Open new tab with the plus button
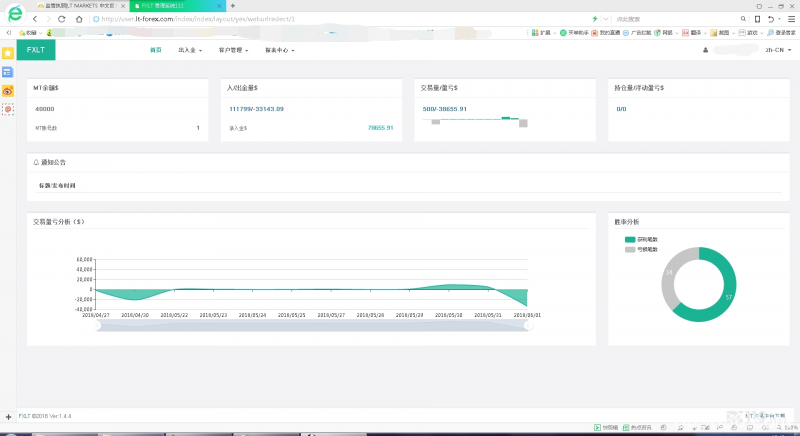800x436 pixels. point(233,6)
